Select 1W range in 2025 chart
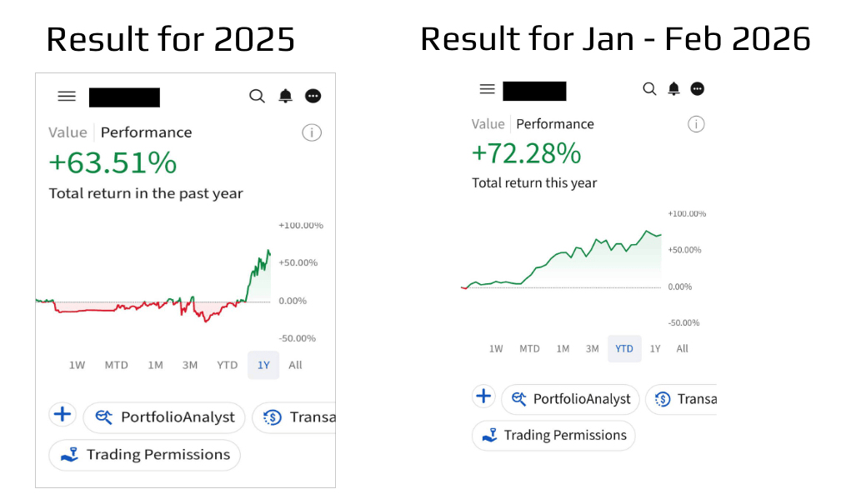Image resolution: width=851 pixels, height=504 pixels. click(78, 365)
